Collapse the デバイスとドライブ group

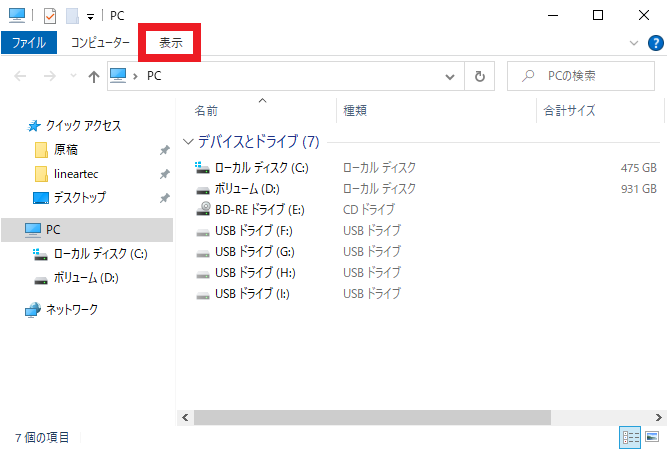click(189, 142)
